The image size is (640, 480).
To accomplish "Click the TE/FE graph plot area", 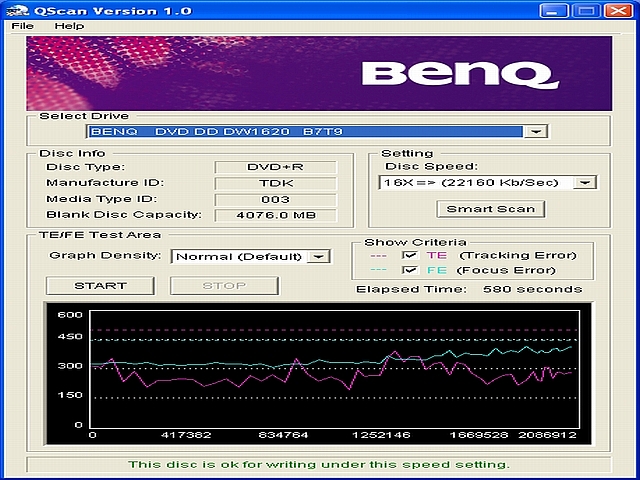I will tap(335, 369).
